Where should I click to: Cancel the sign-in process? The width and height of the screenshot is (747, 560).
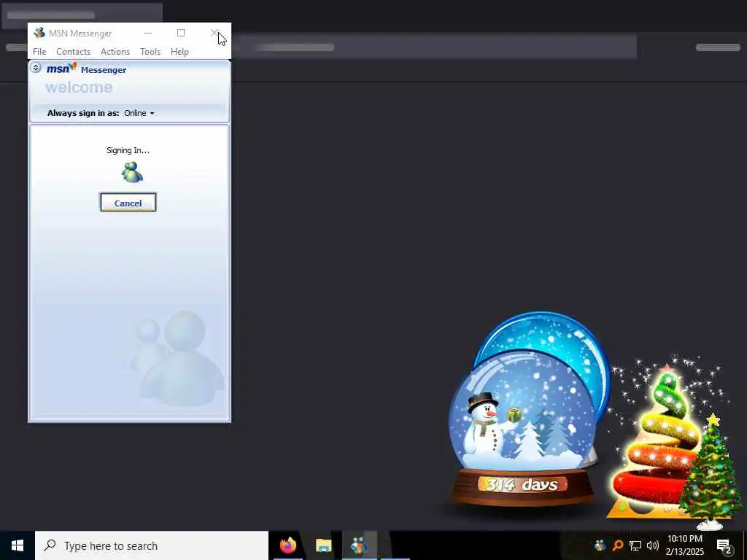(128, 203)
